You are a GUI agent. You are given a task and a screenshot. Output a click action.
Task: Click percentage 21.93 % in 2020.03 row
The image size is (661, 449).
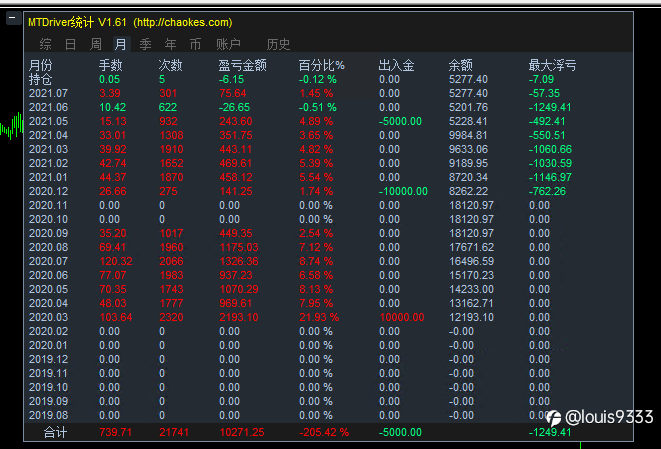[319, 317]
